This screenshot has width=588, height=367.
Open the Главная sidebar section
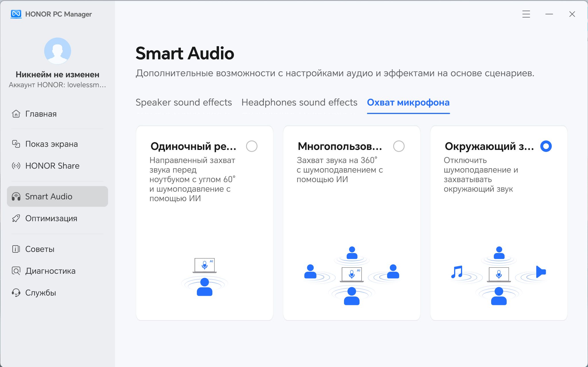pos(57,114)
